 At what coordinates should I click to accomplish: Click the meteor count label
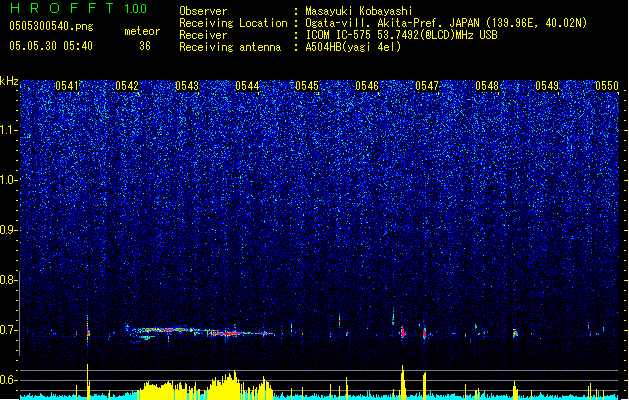142,31
